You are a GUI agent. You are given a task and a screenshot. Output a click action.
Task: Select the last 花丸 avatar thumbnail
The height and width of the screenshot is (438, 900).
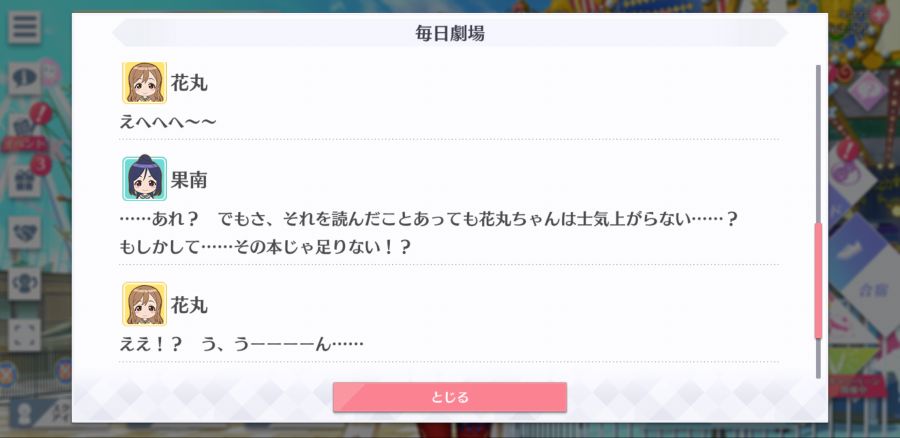(144, 304)
